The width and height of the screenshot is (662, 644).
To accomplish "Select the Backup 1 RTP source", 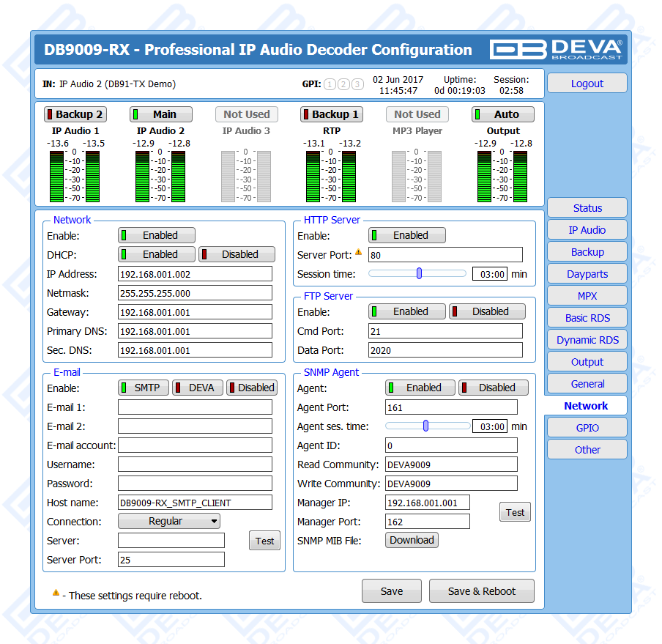I will (332, 114).
